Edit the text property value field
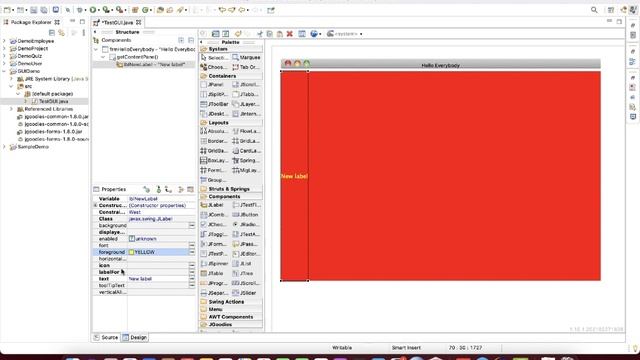 pos(158,279)
